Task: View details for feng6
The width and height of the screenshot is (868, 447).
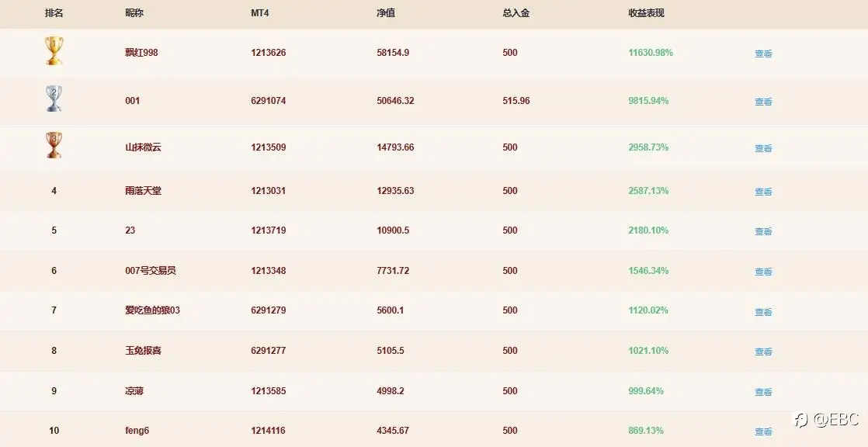Action: point(763,431)
